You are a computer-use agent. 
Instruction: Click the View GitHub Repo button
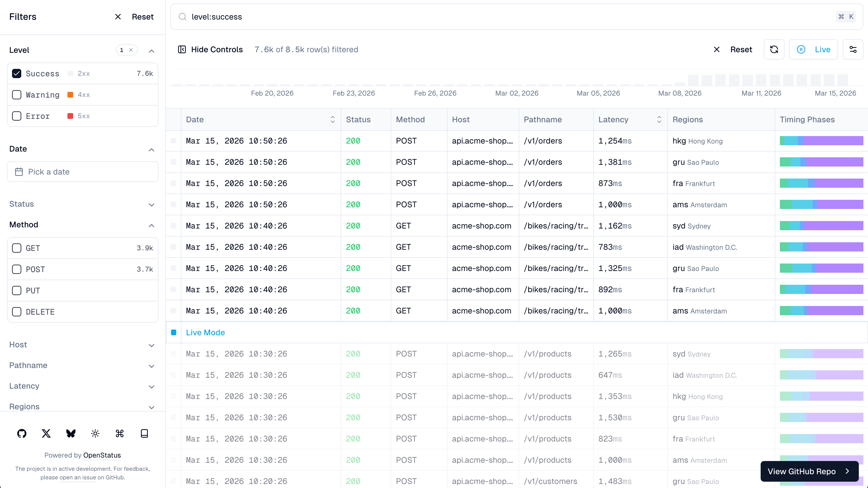[809, 471]
